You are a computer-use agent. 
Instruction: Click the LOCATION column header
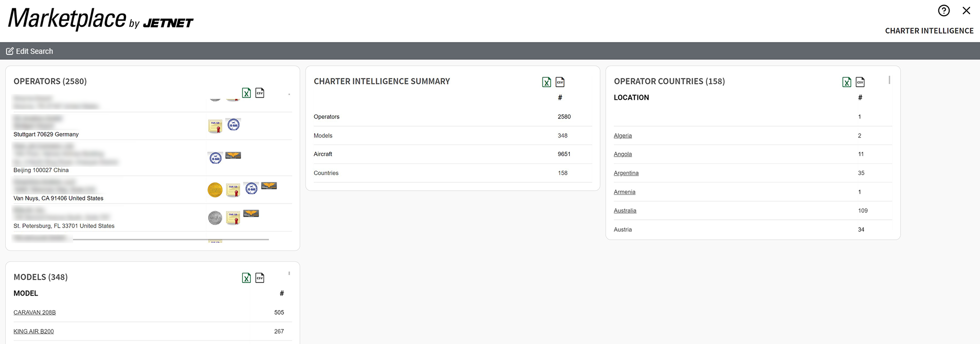[631, 98]
